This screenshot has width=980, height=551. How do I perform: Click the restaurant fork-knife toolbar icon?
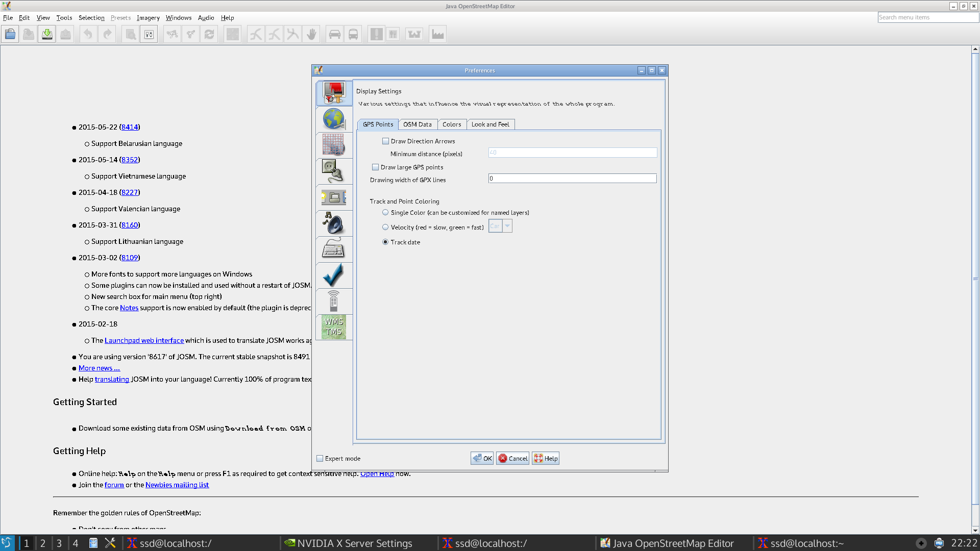tap(393, 34)
